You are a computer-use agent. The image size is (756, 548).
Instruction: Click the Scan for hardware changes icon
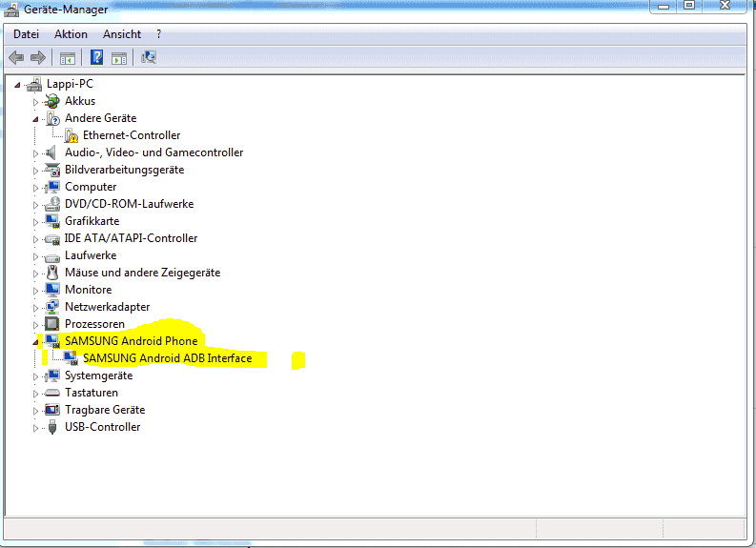click(149, 57)
